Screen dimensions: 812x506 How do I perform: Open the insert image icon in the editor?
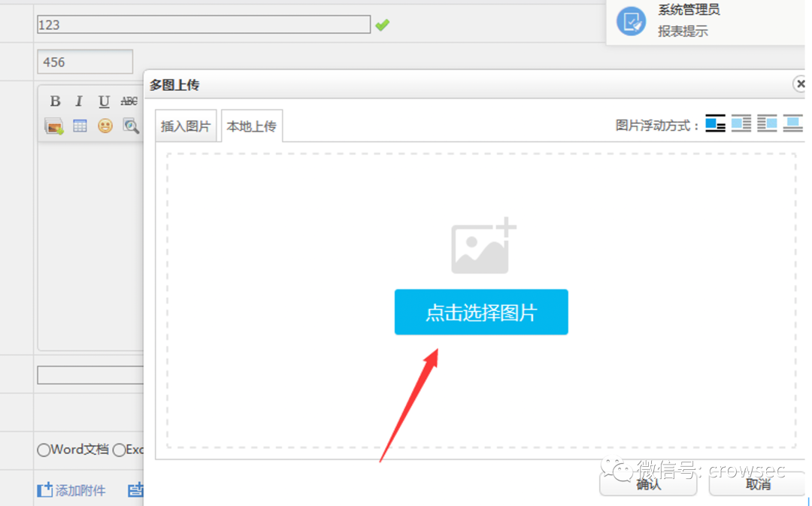click(54, 126)
